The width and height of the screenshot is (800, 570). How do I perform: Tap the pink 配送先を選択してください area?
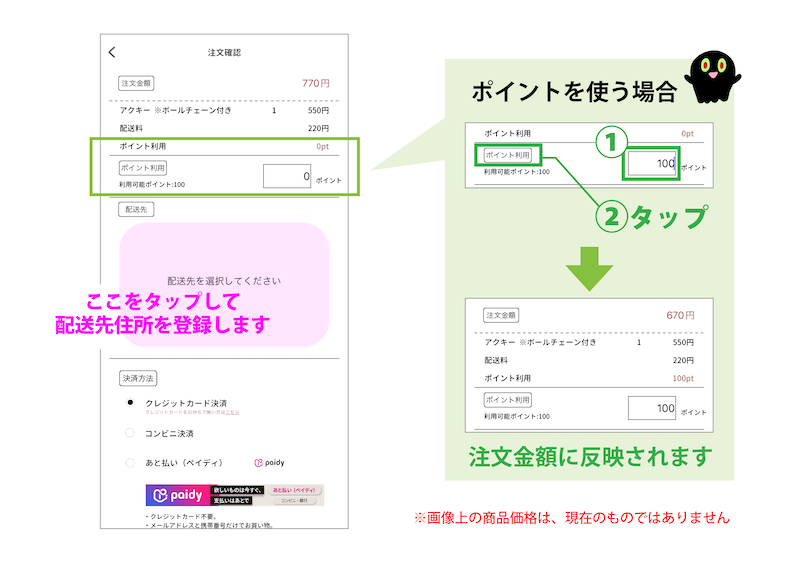pyautogui.click(x=224, y=281)
